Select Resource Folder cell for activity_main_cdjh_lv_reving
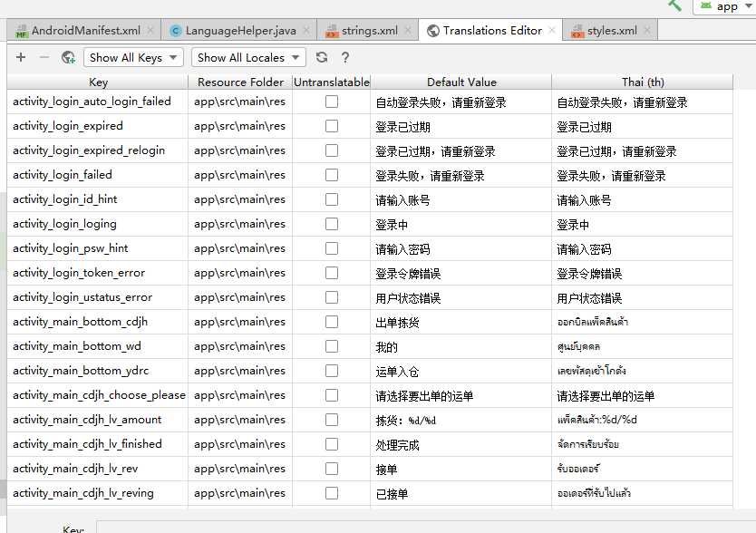This screenshot has height=533, width=756. pos(240,493)
